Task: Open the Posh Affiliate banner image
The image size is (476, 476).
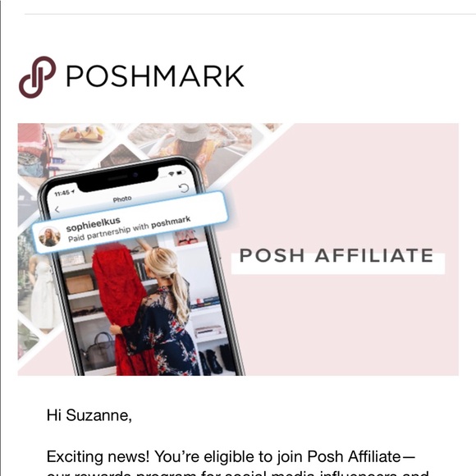Action: tap(238, 249)
